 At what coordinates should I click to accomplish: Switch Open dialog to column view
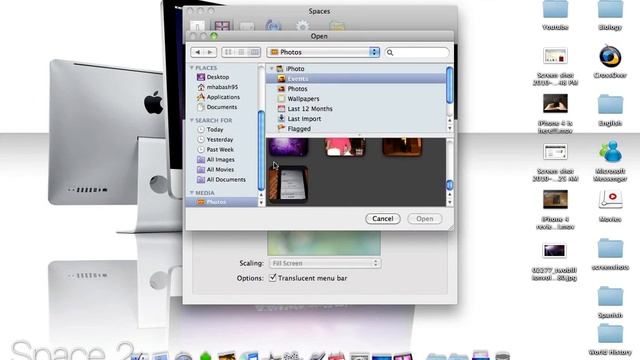click(x=254, y=52)
